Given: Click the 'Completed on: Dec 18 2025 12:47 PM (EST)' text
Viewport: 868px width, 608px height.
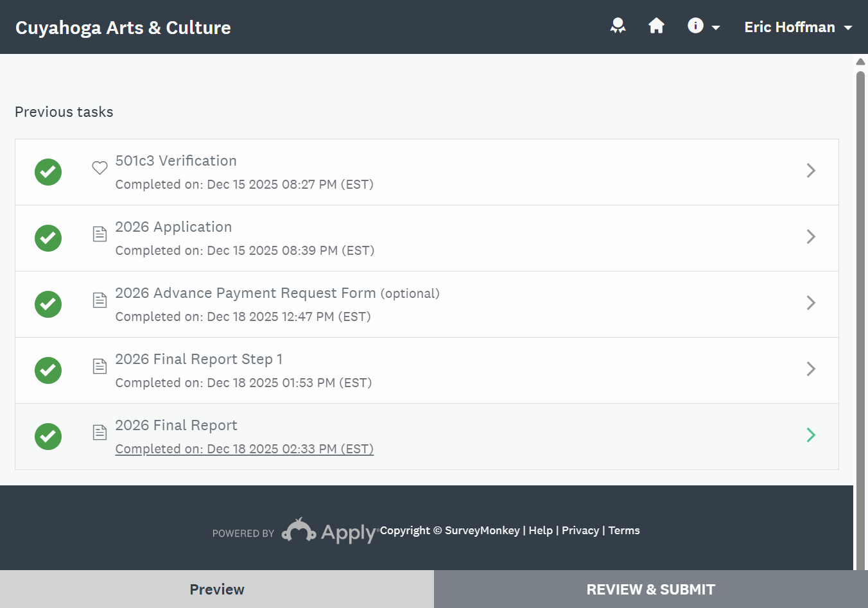Looking at the screenshot, I should 243,317.
